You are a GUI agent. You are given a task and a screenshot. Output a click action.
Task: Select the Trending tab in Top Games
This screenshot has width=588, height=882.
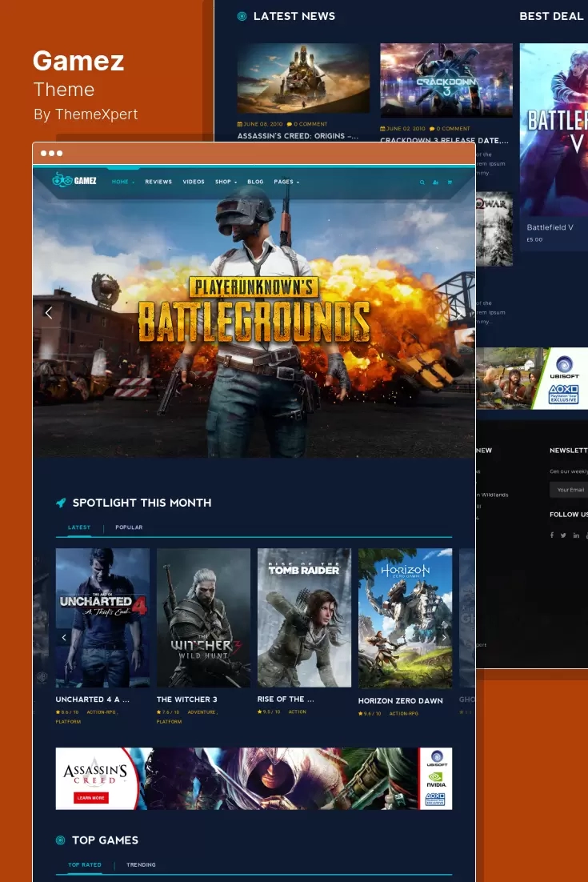point(141,864)
